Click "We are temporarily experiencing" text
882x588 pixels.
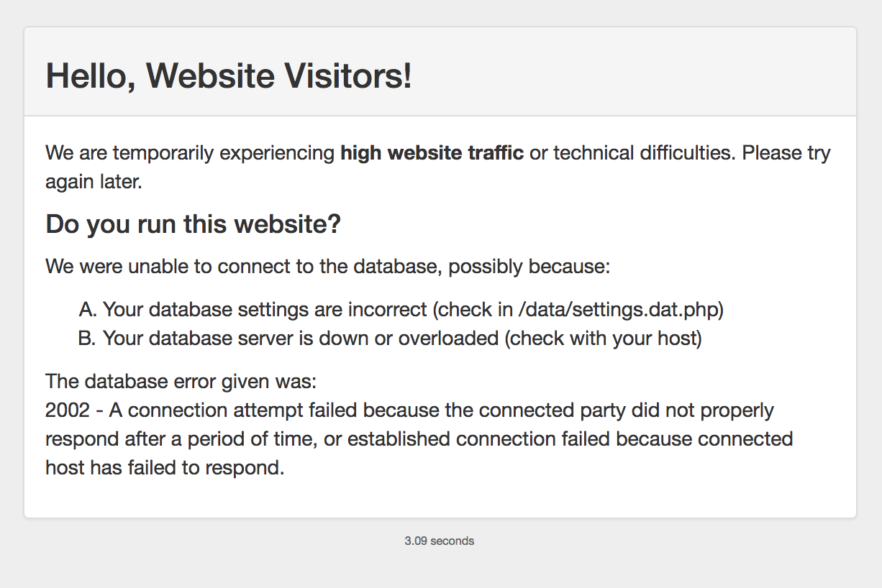pos(190,153)
